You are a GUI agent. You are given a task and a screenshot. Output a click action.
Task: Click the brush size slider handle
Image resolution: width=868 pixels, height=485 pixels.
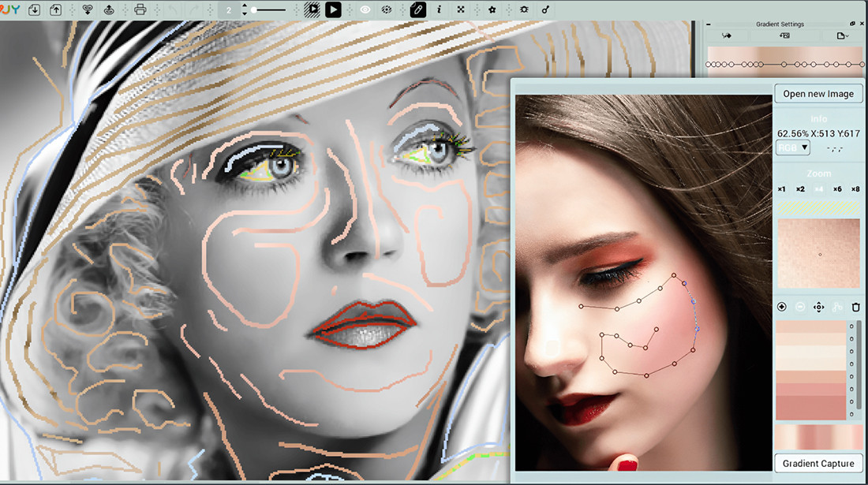coord(254,9)
